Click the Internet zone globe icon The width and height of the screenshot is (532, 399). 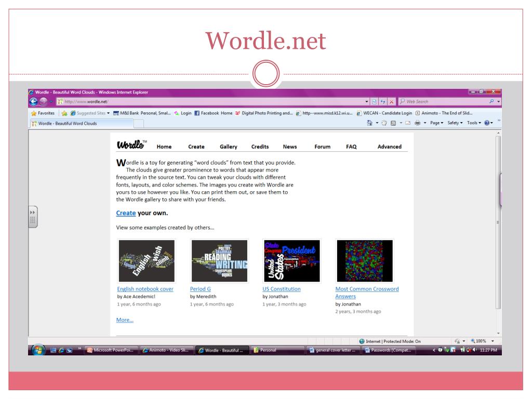[x=362, y=341]
